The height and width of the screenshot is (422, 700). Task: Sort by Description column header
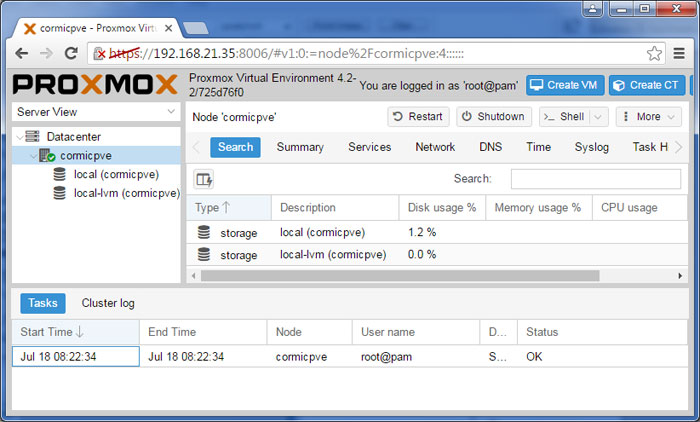335,208
